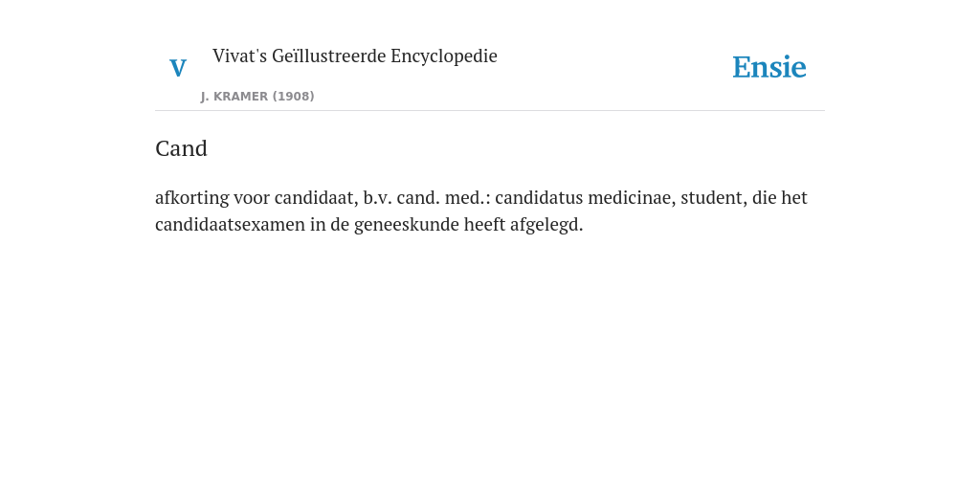The height and width of the screenshot is (490, 980).
Task: Click the word Geïllustreerde in the header title
Action: coord(329,56)
